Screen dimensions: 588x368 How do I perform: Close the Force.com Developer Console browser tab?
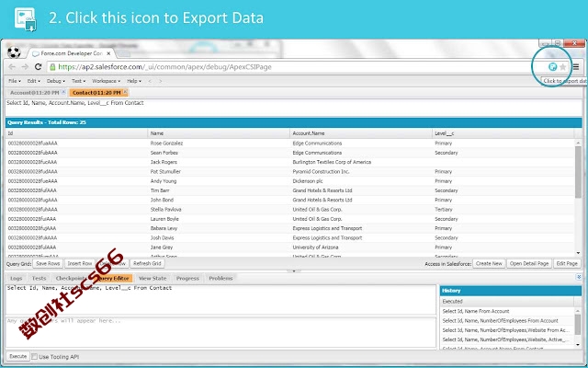108,53
